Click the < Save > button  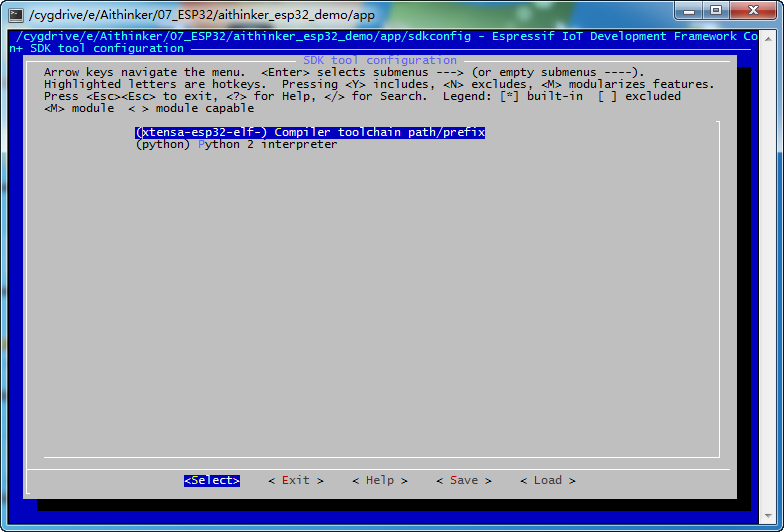pyautogui.click(x=464, y=480)
